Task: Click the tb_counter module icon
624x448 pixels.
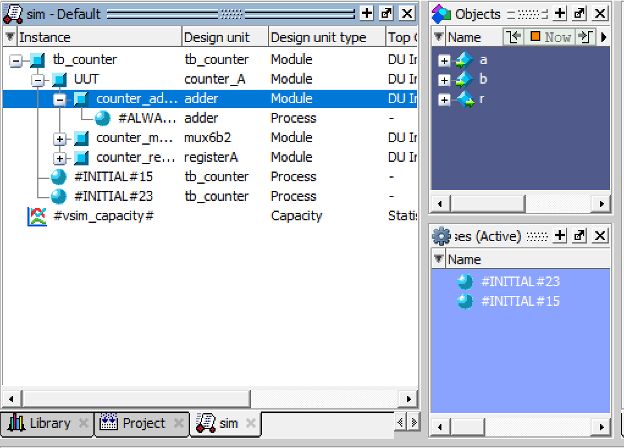Action: pyautogui.click(x=38, y=60)
